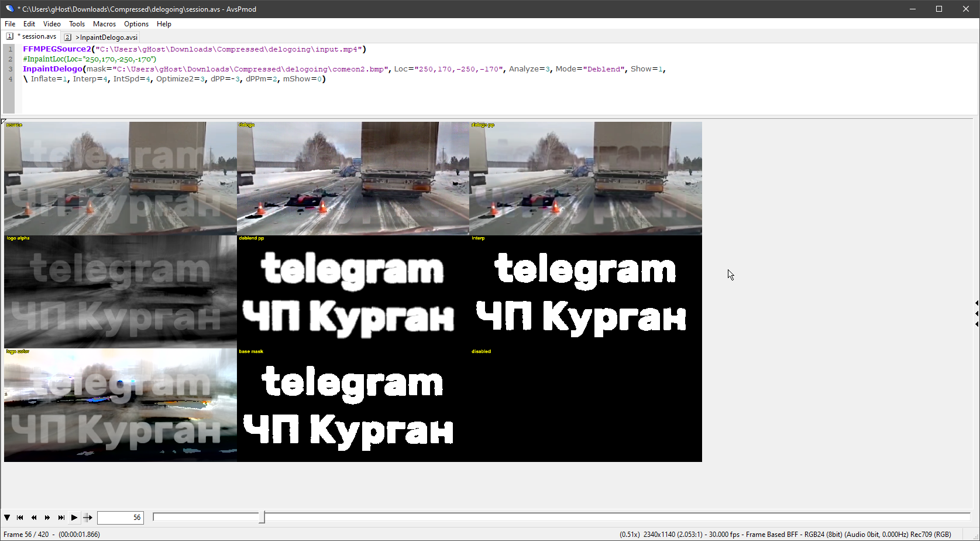This screenshot has height=541, width=980.
Task: Click the run external tool arrow icon
Action: pyautogui.click(x=88, y=518)
